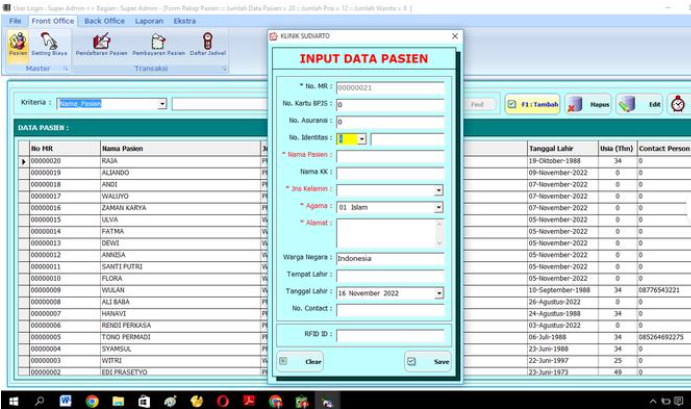691x409 pixels.
Task: Click the Clear button in the dialog
Action: [x=301, y=361]
